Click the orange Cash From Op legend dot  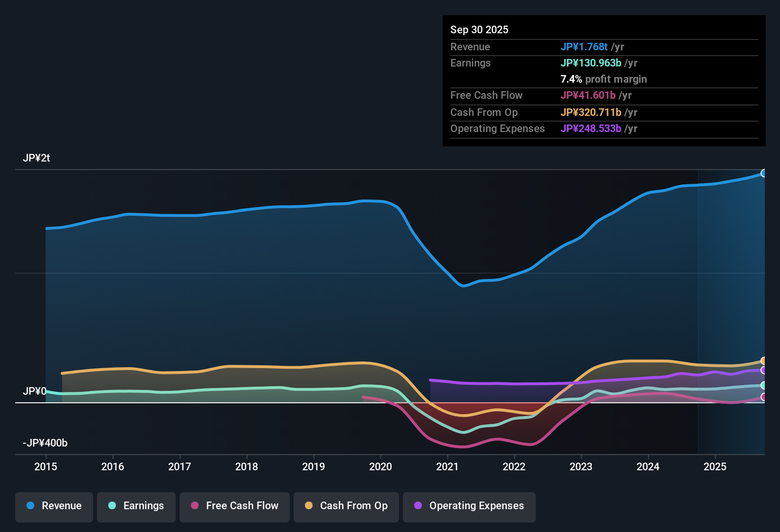coord(309,506)
